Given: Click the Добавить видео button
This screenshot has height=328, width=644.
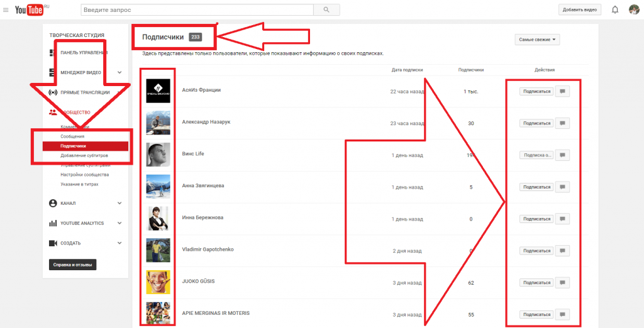Looking at the screenshot, I should pyautogui.click(x=579, y=9).
